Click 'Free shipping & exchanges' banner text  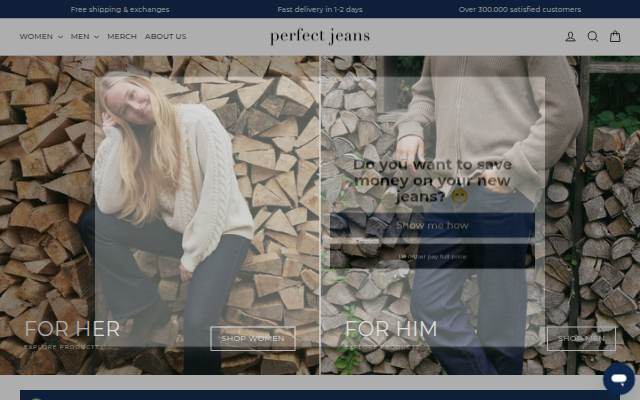click(x=120, y=9)
